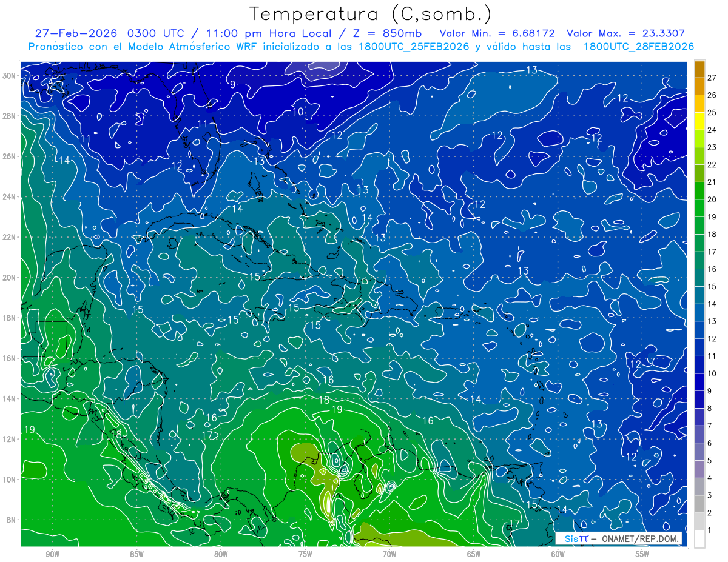This screenshot has height=562, width=728.
Task: Click the gray swatch between legend 2 and 3
Action: (699, 504)
